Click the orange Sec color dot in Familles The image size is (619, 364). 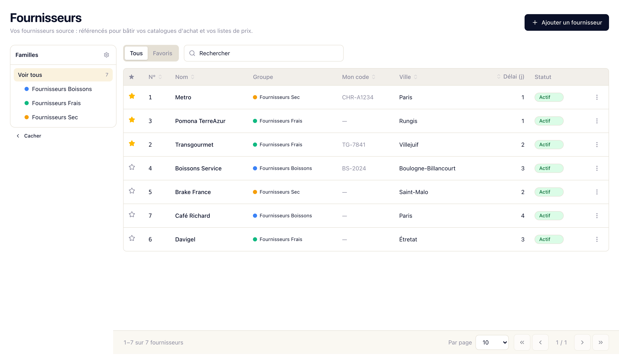tap(27, 117)
